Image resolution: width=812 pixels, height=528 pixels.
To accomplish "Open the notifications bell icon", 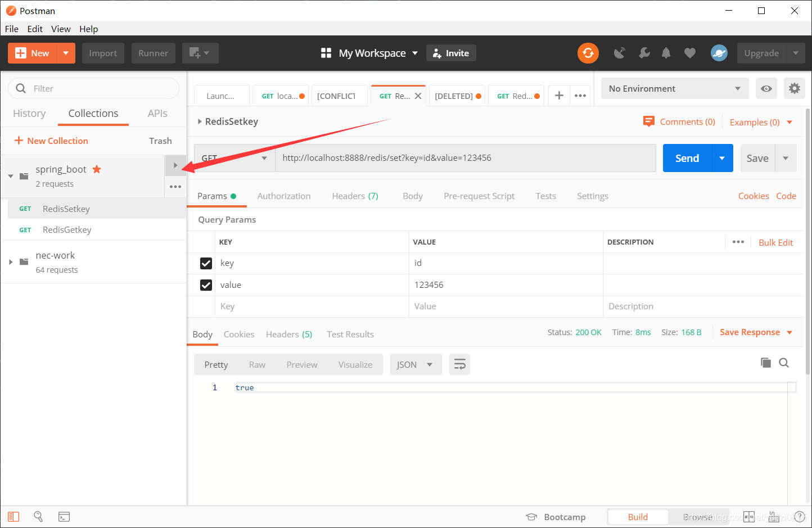I will click(x=666, y=53).
